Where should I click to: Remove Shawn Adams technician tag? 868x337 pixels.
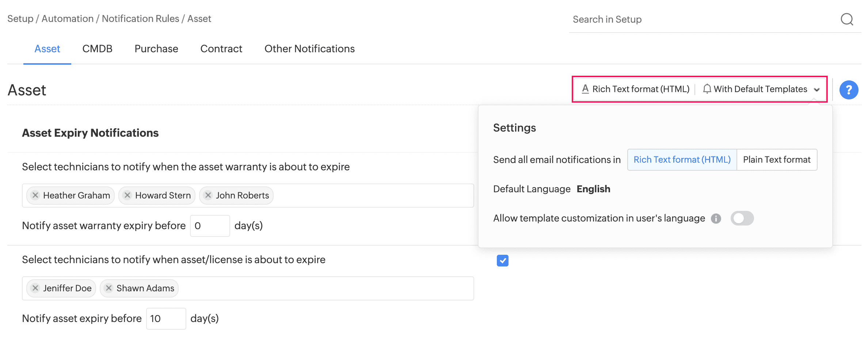tap(109, 288)
